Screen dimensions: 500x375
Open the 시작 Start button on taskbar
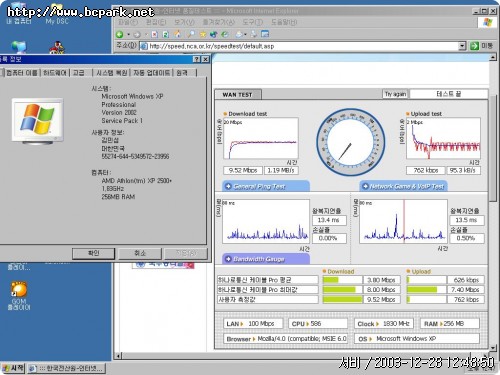(x=13, y=368)
